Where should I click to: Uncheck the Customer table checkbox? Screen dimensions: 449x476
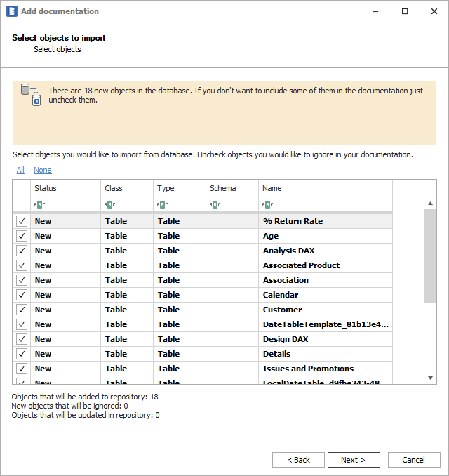22,310
